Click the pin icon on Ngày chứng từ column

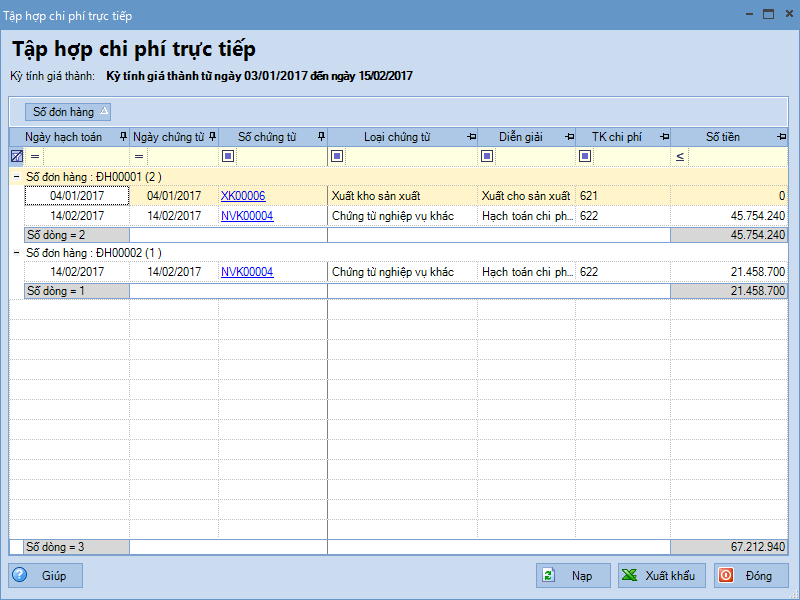(x=212, y=137)
